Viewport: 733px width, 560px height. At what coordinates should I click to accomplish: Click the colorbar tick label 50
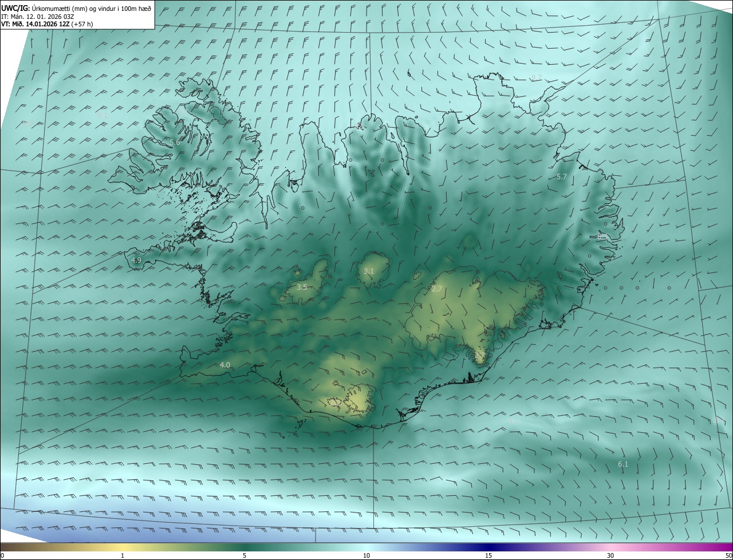point(728,555)
